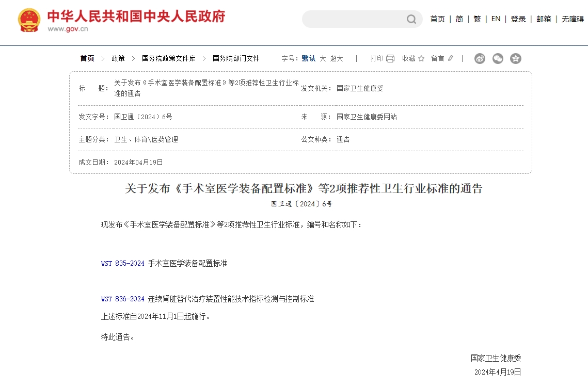Image resolution: width=588 pixels, height=388 pixels.
Task: Go to 政策 in breadcrumb
Action: [x=118, y=58]
